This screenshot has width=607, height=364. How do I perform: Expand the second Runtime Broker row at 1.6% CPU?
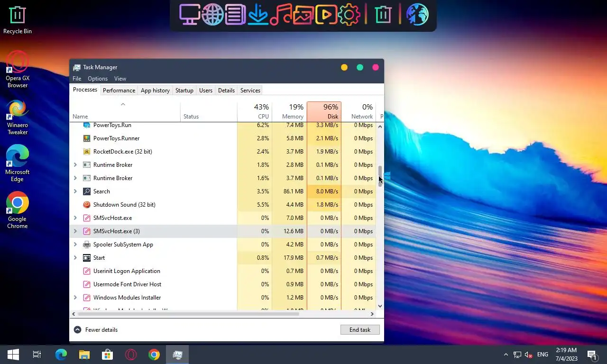click(75, 178)
